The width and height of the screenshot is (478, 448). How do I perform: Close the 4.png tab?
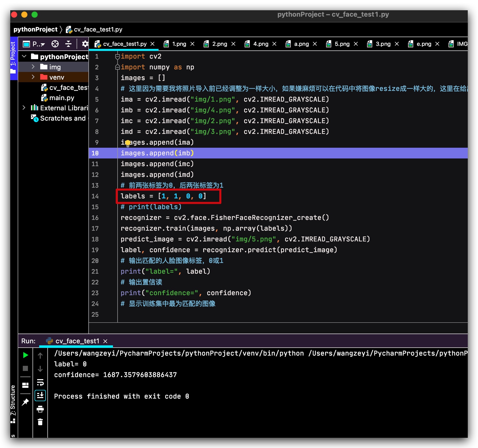point(274,44)
